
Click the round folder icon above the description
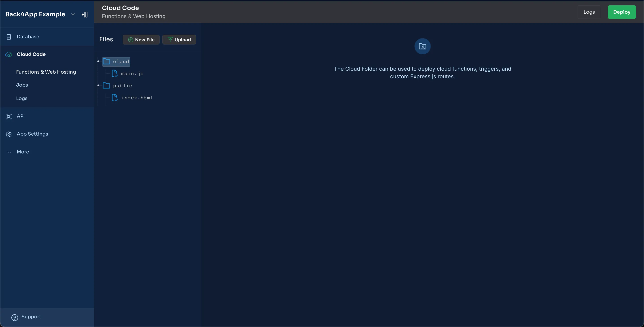click(x=422, y=46)
